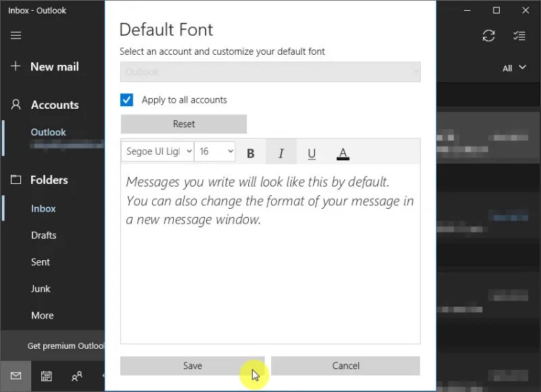The image size is (541, 392).
Task: Open the account selection dropdown
Action: (270, 72)
